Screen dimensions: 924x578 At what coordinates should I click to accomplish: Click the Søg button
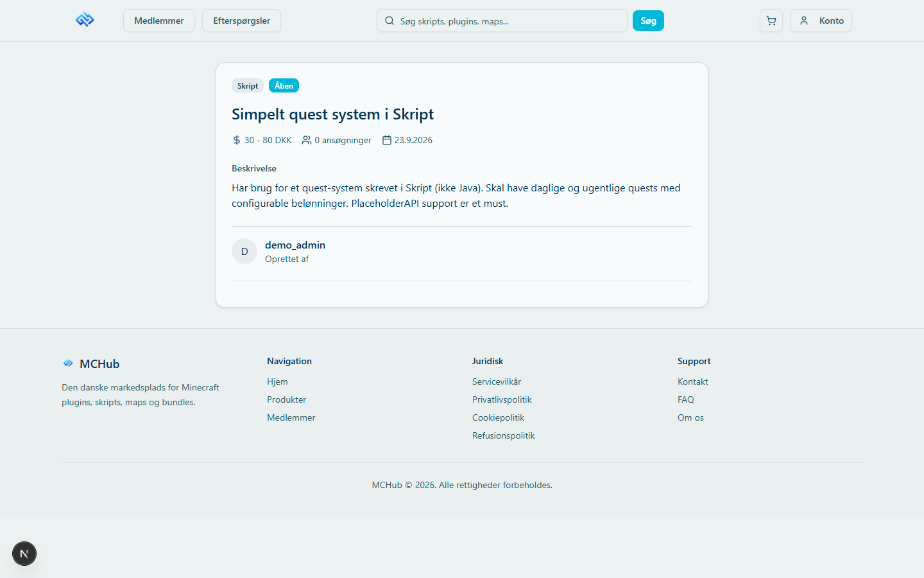coord(648,21)
